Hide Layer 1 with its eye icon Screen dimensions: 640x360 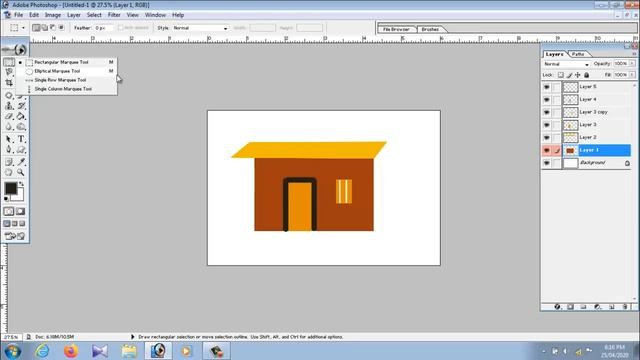tap(547, 150)
